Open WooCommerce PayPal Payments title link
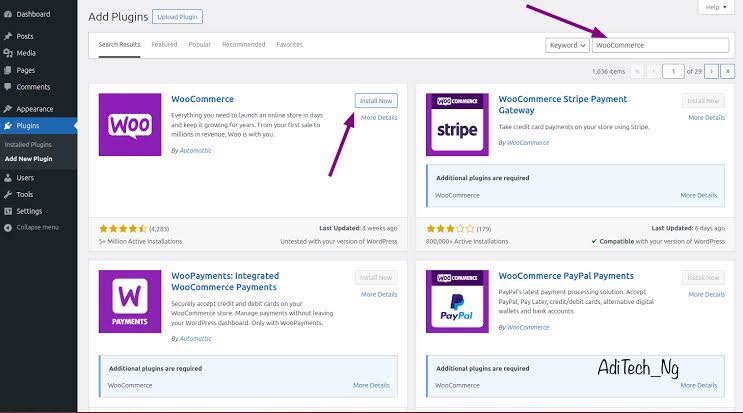The height and width of the screenshot is (413, 743). click(566, 276)
